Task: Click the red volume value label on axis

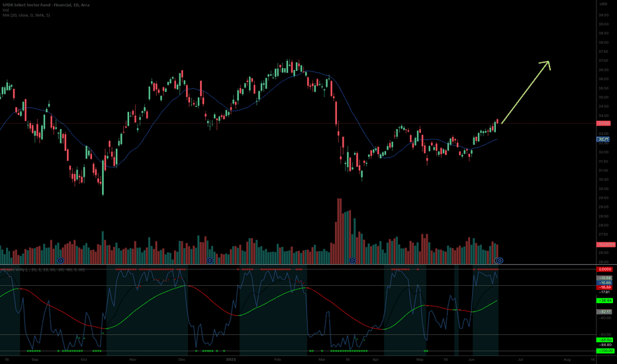Action: point(606,244)
